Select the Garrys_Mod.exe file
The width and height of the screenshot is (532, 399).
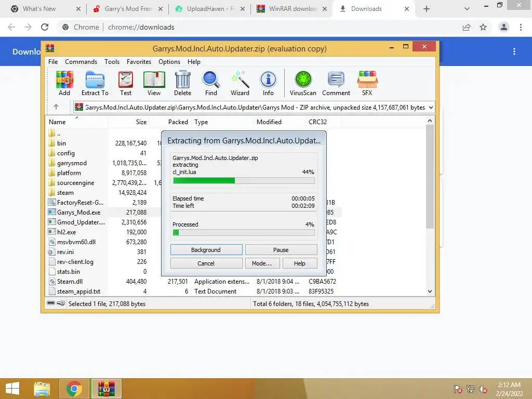coord(79,212)
